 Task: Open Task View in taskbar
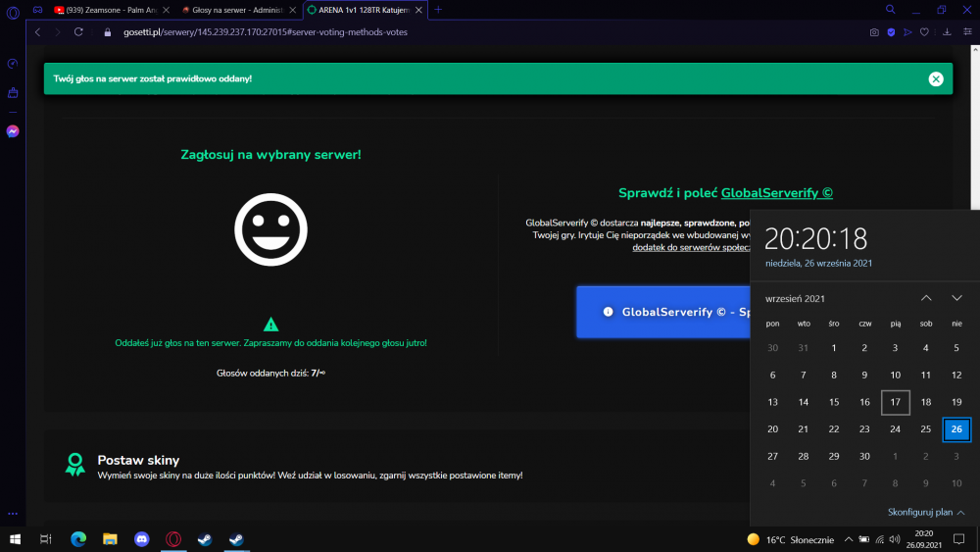click(46, 539)
